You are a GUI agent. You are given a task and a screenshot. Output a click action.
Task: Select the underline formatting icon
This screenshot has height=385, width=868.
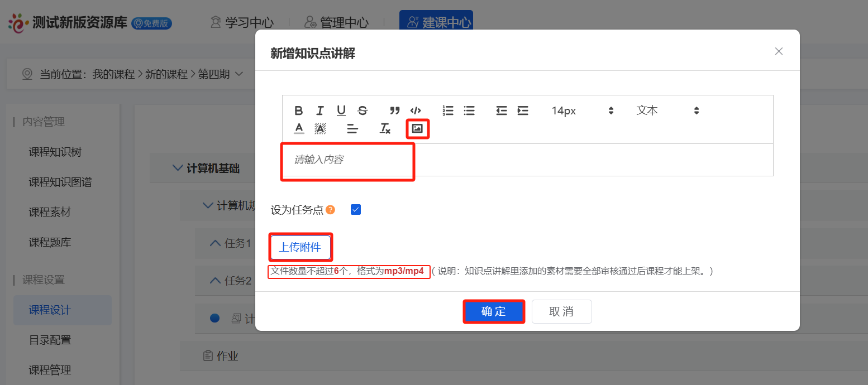click(341, 110)
